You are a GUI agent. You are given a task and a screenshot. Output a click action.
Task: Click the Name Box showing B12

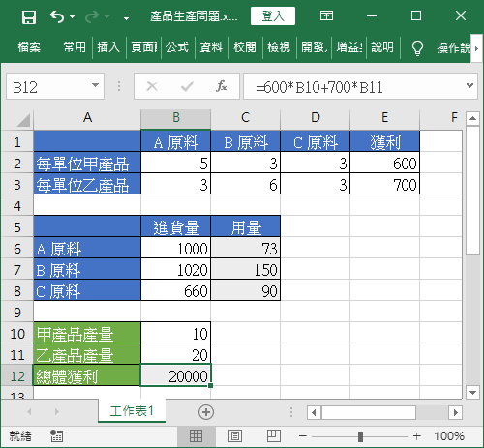[48, 86]
